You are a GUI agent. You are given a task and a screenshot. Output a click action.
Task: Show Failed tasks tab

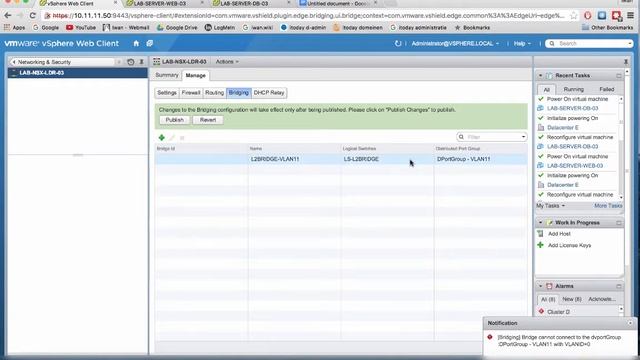(x=607, y=89)
